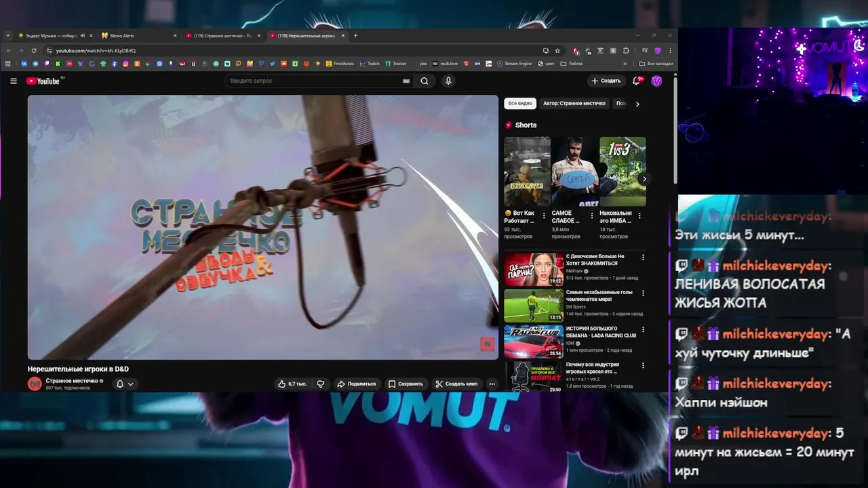Toggle the subscription notification bell
The image size is (868, 488).
click(x=120, y=384)
